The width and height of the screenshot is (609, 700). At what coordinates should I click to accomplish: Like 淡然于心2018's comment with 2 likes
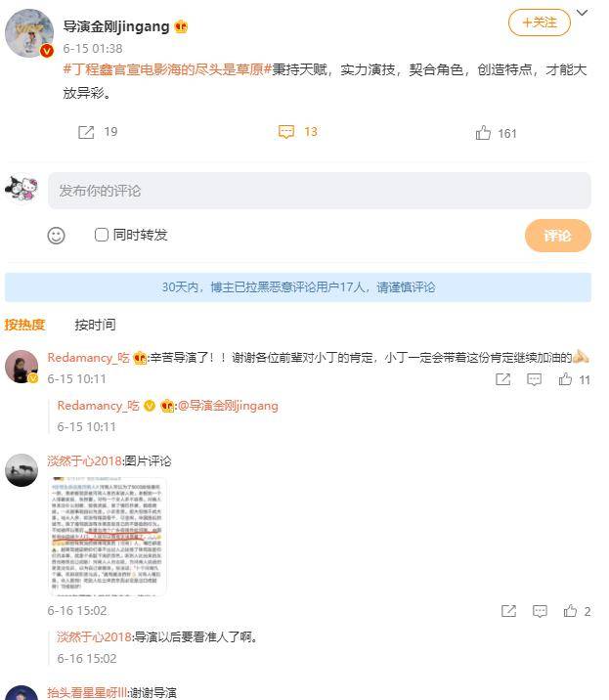coord(570,611)
